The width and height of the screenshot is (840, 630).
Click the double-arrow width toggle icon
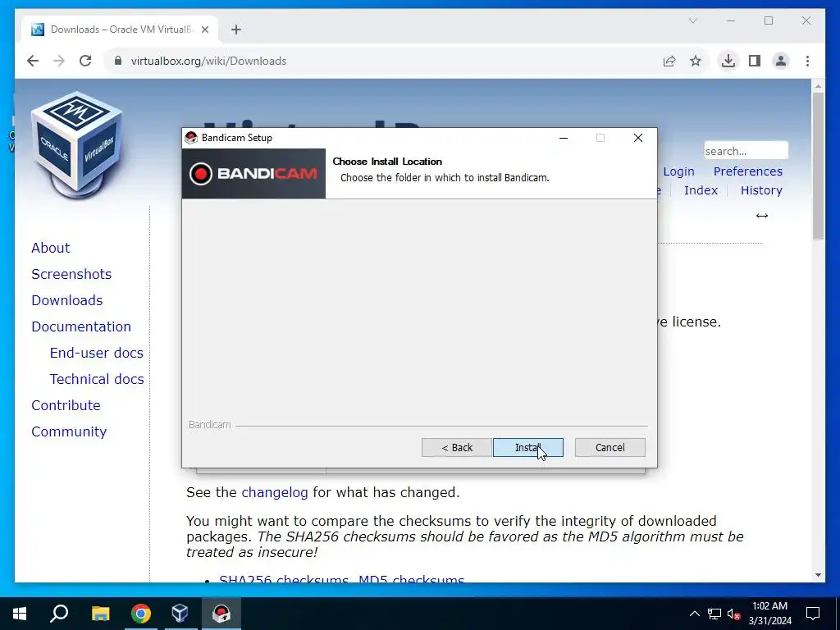click(762, 216)
